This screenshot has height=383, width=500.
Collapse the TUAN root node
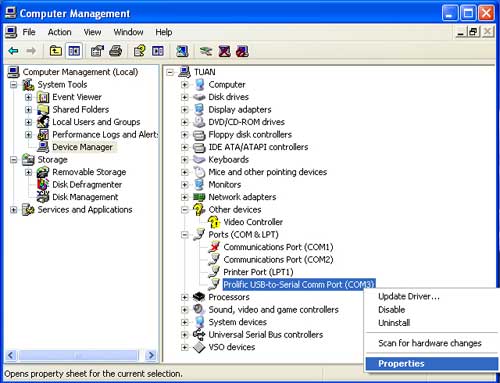[170, 72]
